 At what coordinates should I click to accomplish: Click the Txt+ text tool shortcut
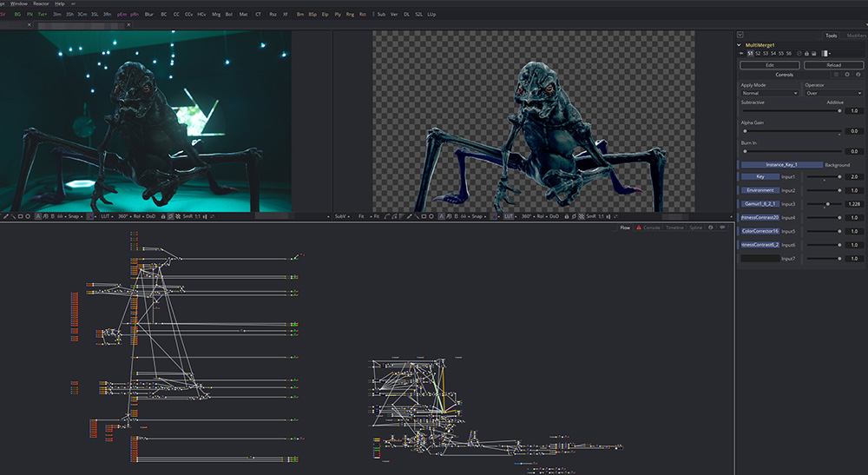pyautogui.click(x=43, y=15)
